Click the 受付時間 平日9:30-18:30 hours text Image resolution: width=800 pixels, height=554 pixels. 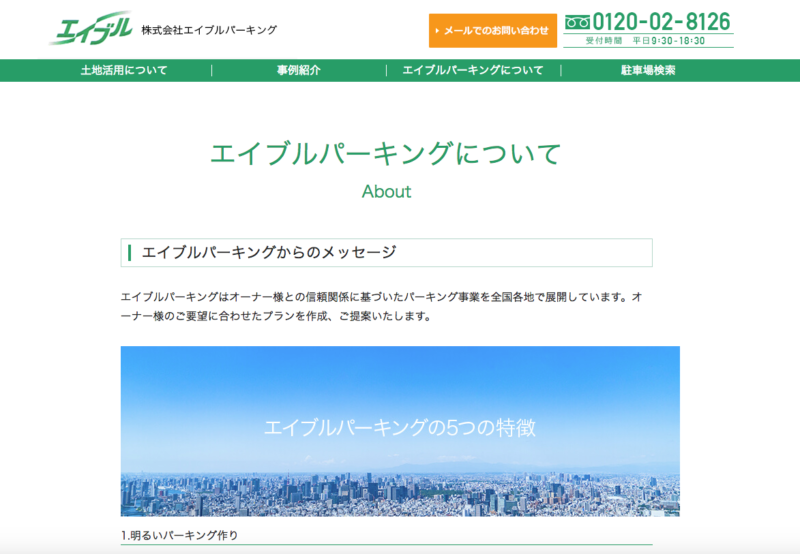[648, 41]
